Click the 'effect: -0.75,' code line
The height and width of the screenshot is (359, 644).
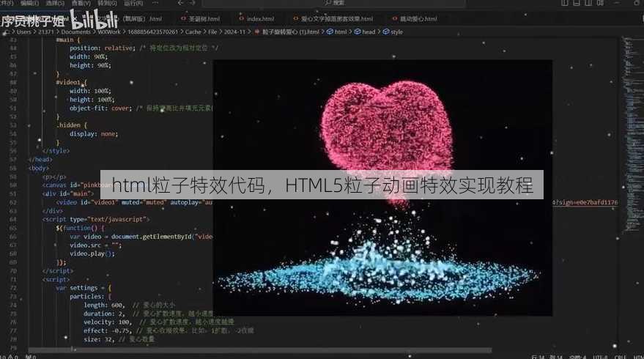click(108, 330)
